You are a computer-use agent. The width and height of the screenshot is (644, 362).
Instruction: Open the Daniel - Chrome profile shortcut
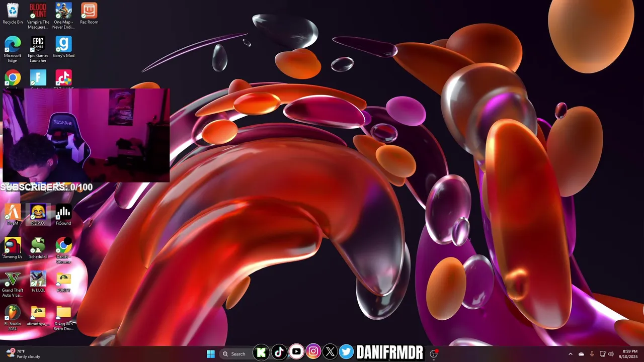63,250
